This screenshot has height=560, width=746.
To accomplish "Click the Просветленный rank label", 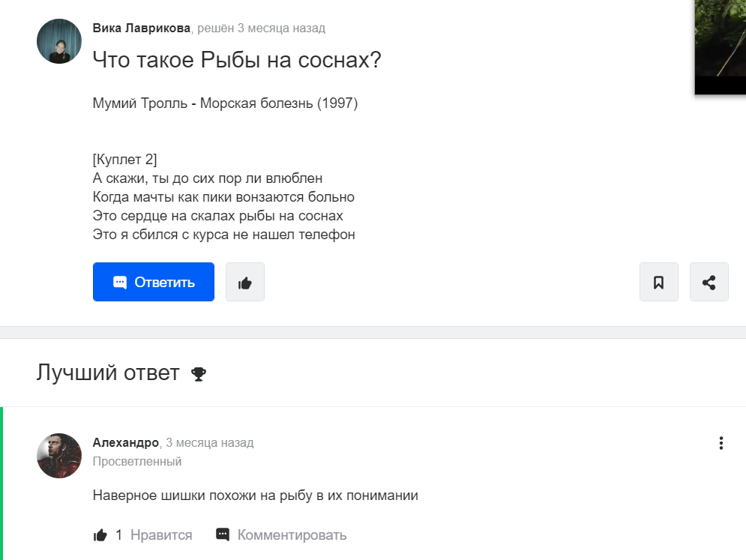I will 137,462.
